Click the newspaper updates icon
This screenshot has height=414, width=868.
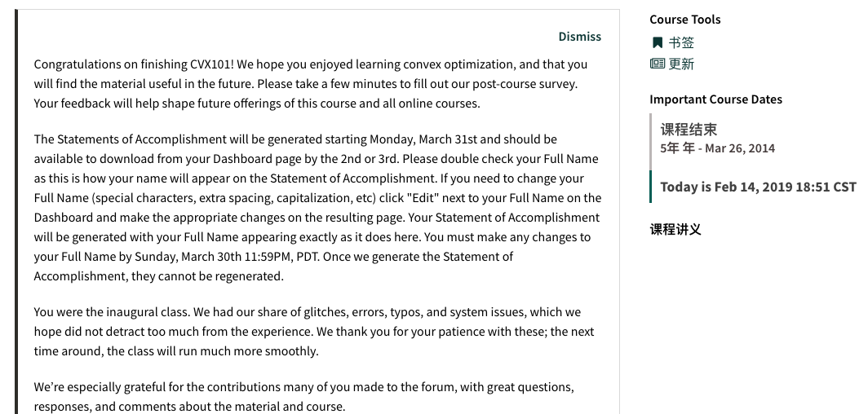click(x=658, y=64)
